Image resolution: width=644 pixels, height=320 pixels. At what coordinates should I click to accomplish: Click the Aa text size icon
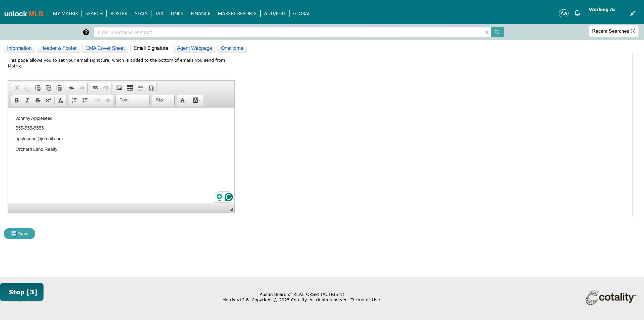click(563, 13)
